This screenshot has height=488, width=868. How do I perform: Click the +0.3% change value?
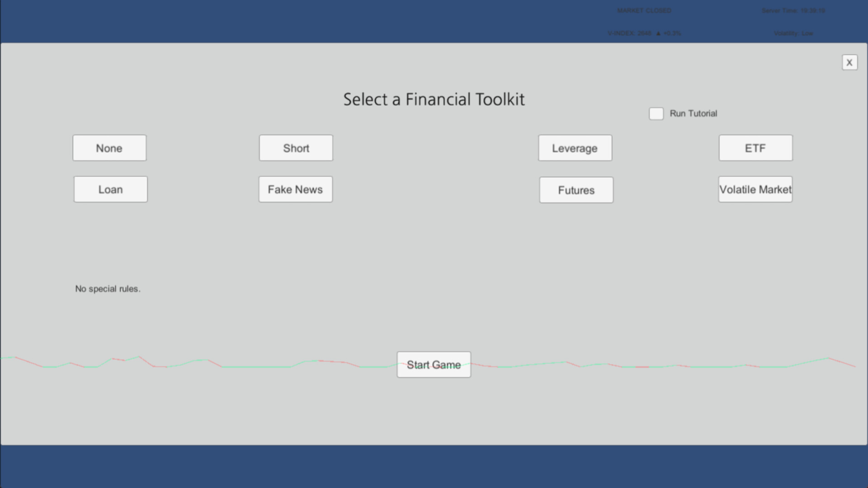[x=673, y=33]
